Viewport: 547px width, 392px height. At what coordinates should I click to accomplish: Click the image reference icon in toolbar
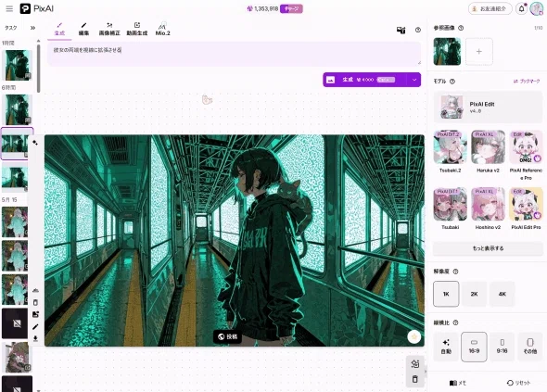pos(35,314)
